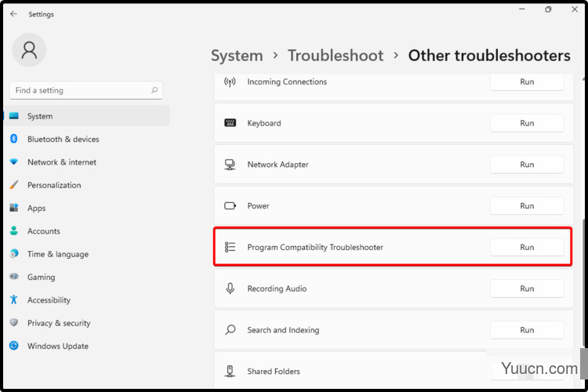Screen dimensions: 588x392
Task: Go to Troubleshoot in breadcrumb
Action: point(336,56)
